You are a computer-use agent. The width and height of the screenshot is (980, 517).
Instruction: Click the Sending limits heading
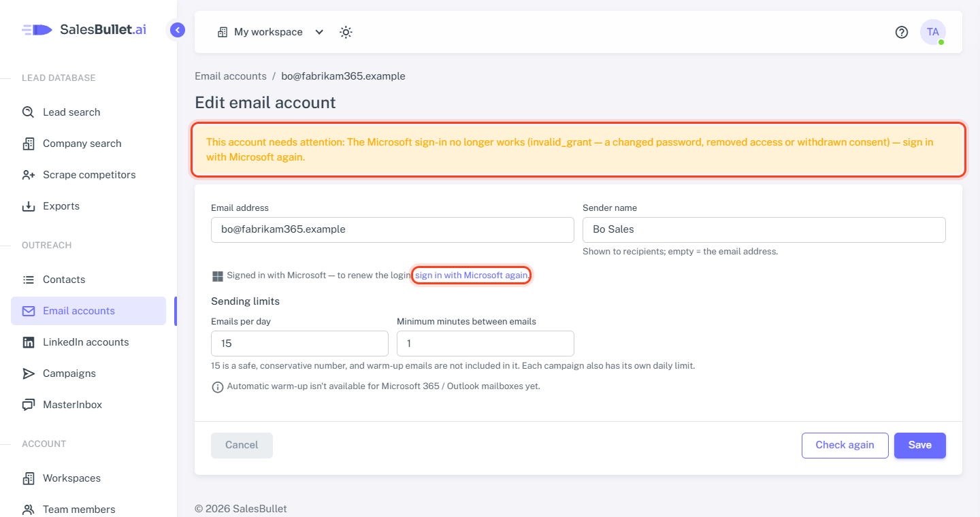tap(245, 301)
